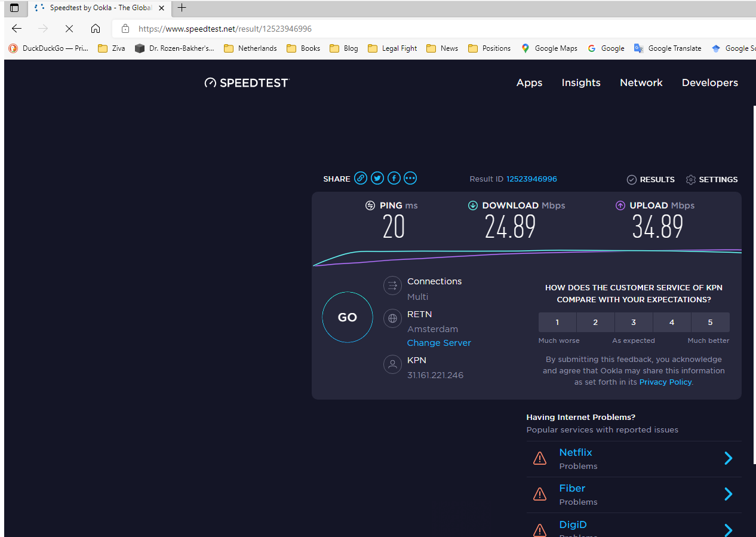
Task: Click the address bar URL
Action: coord(225,29)
